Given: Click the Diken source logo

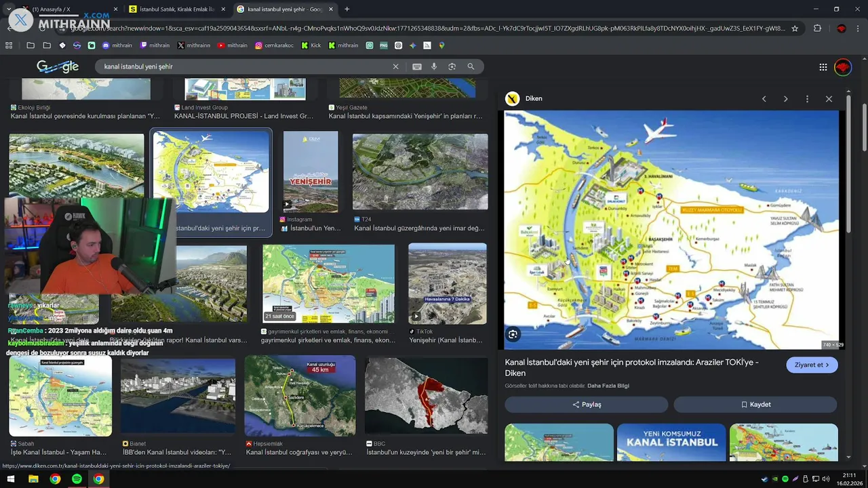Looking at the screenshot, I should click(512, 99).
